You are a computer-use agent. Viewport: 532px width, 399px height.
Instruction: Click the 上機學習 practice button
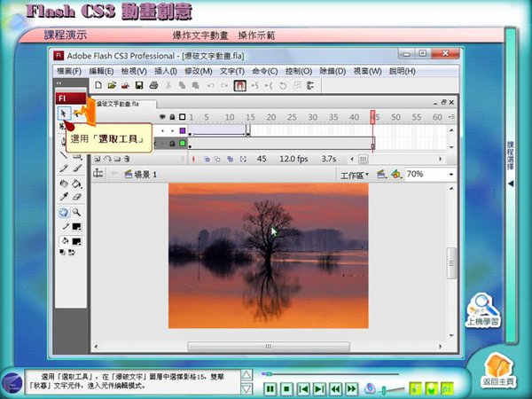[483, 310]
